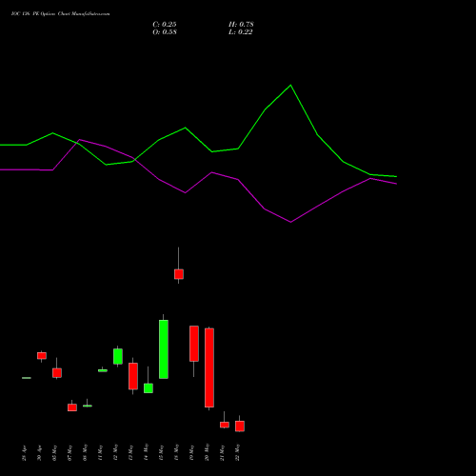Select the tall green candle for 15 May

pos(164,349)
